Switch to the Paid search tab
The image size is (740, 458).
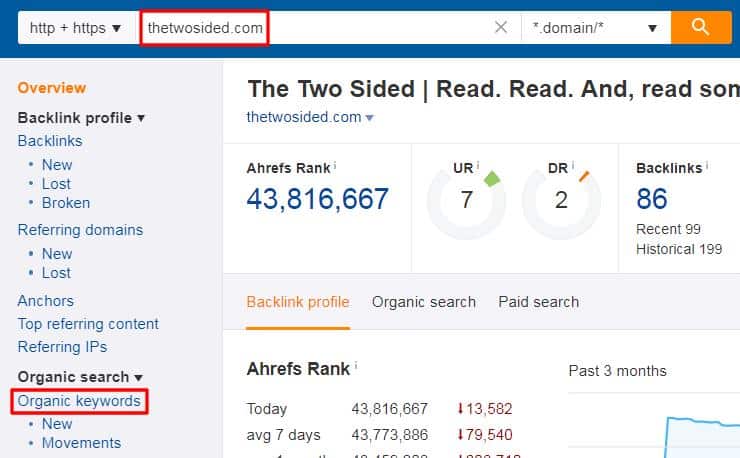pyautogui.click(x=538, y=302)
